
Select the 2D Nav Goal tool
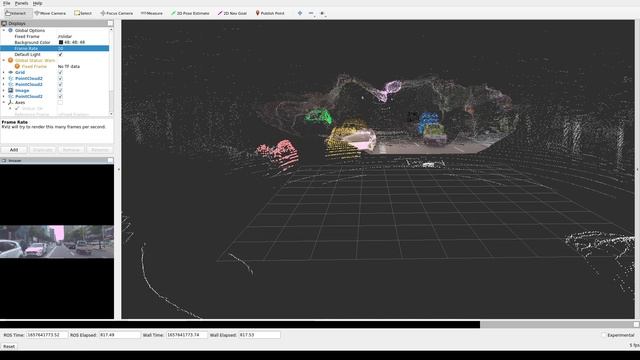[232, 13]
